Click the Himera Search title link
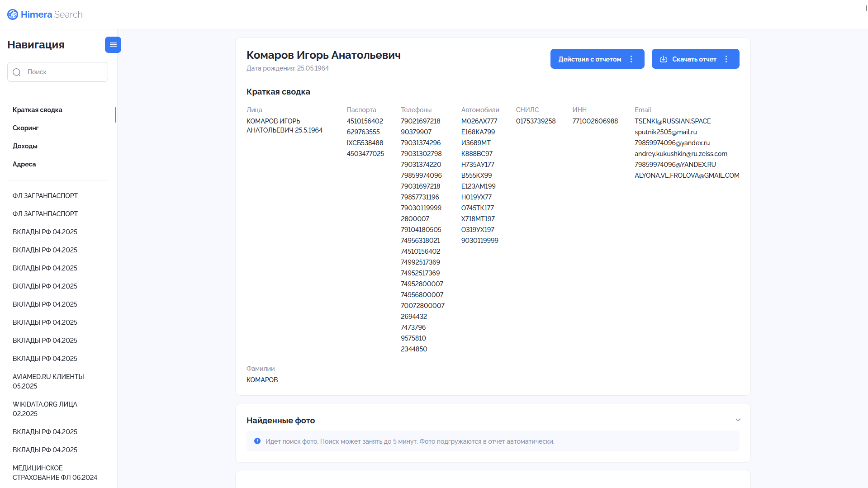The width and height of the screenshot is (868, 488). point(52,14)
